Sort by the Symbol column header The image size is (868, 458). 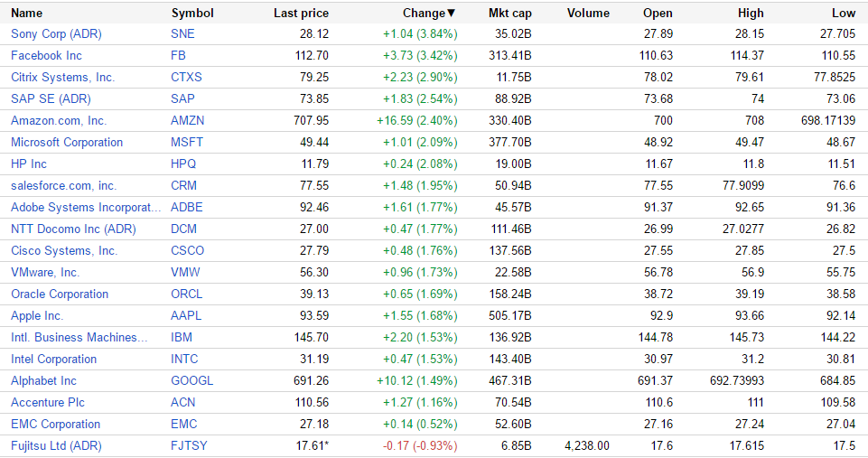[x=192, y=14]
